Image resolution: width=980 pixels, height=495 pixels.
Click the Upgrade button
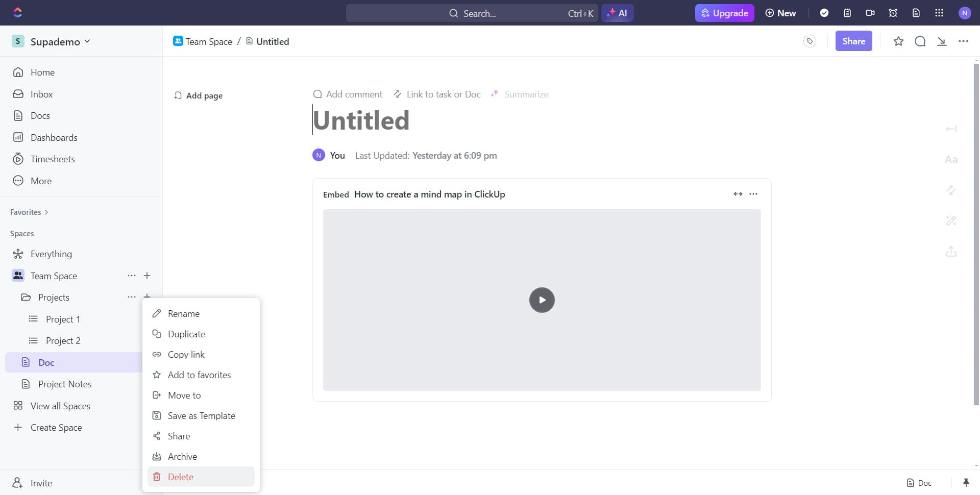coord(724,13)
